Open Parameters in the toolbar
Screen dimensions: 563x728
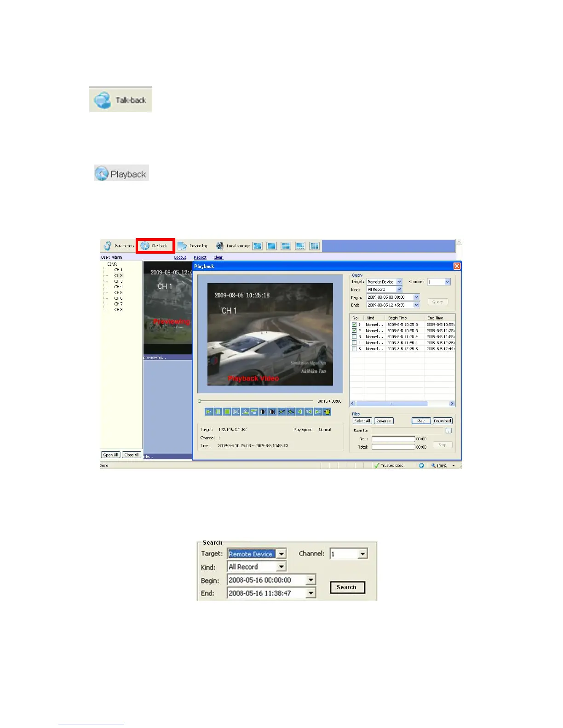pos(119,246)
